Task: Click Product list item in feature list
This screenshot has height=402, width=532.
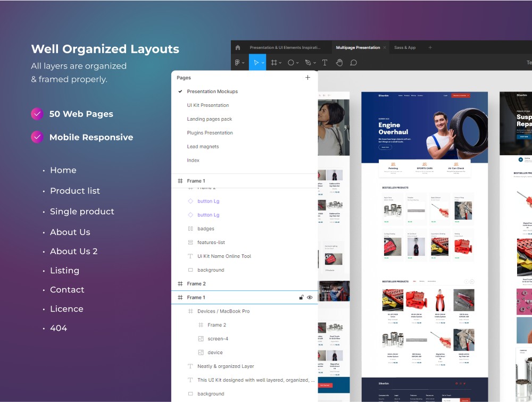Action: coord(75,191)
